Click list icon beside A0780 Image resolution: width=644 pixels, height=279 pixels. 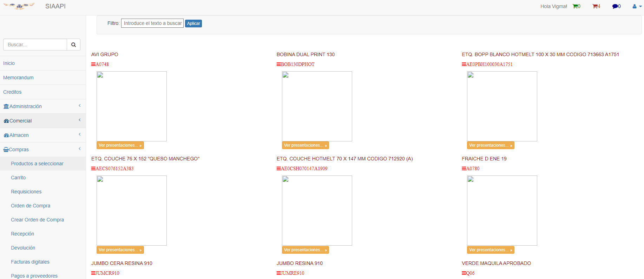click(x=464, y=168)
